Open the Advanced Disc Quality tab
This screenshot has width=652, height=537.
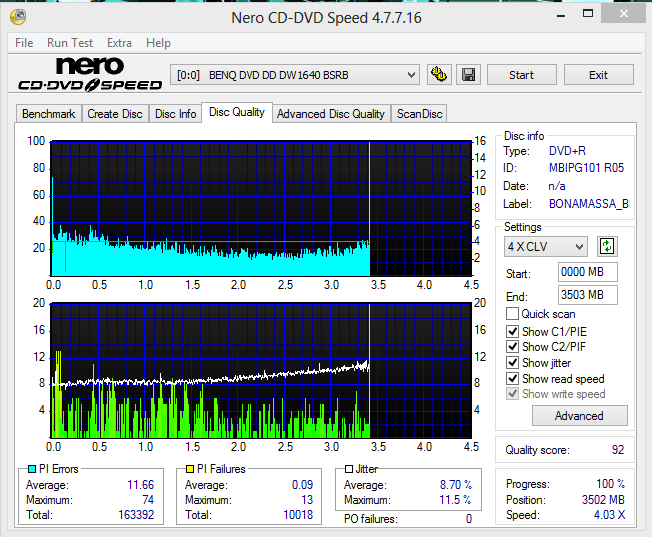(331, 114)
